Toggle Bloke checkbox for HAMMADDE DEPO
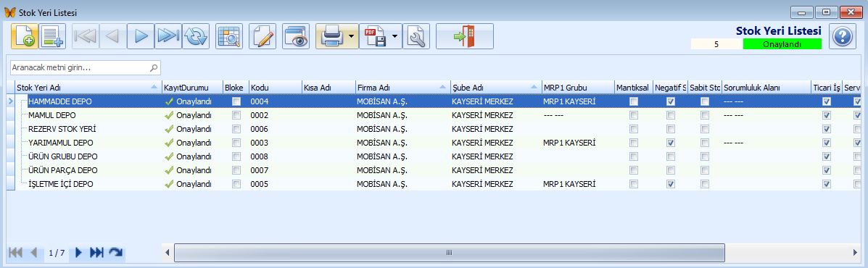Viewport: 868px width, 268px height. point(236,101)
